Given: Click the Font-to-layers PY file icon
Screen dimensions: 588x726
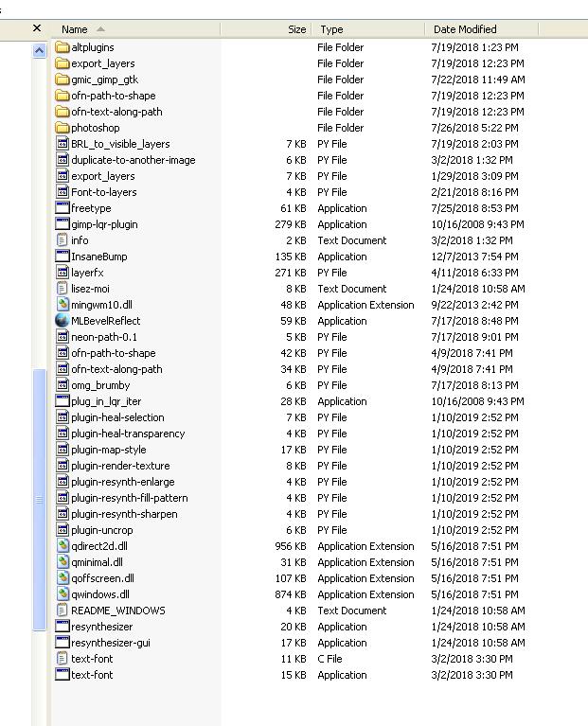Looking at the screenshot, I should pyautogui.click(x=62, y=192).
